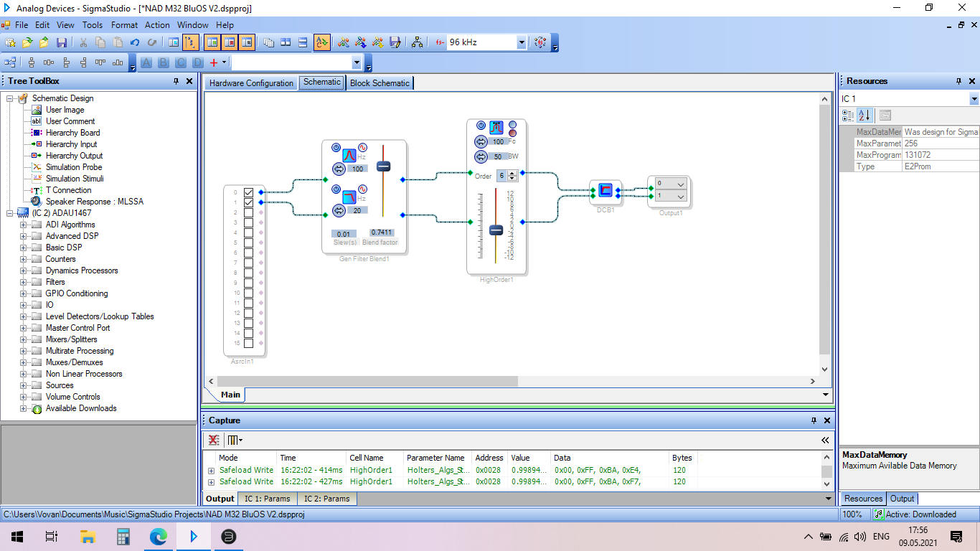
Task: Uncheck AsrcIn1 channel 0 checkbox
Action: click(248, 192)
